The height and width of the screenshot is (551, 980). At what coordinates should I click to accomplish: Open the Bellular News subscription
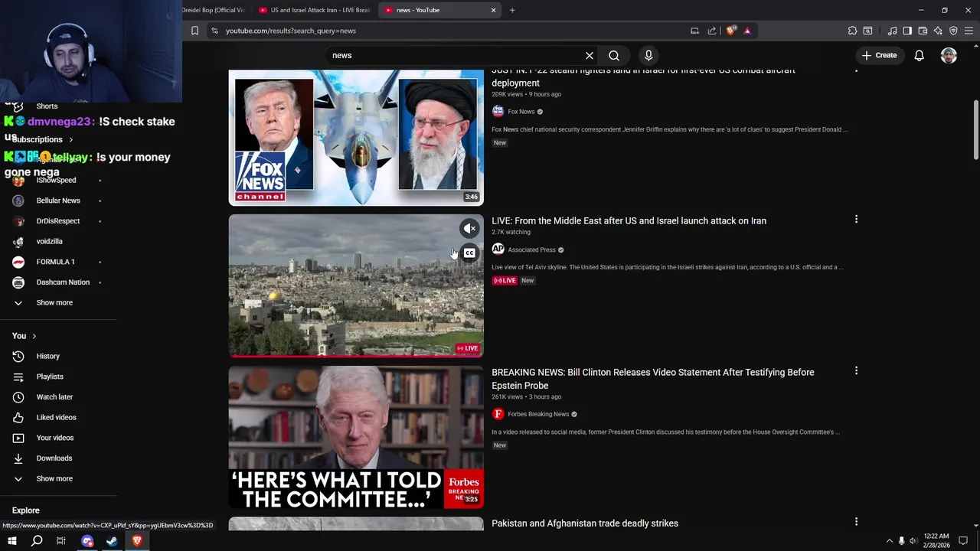click(x=58, y=201)
